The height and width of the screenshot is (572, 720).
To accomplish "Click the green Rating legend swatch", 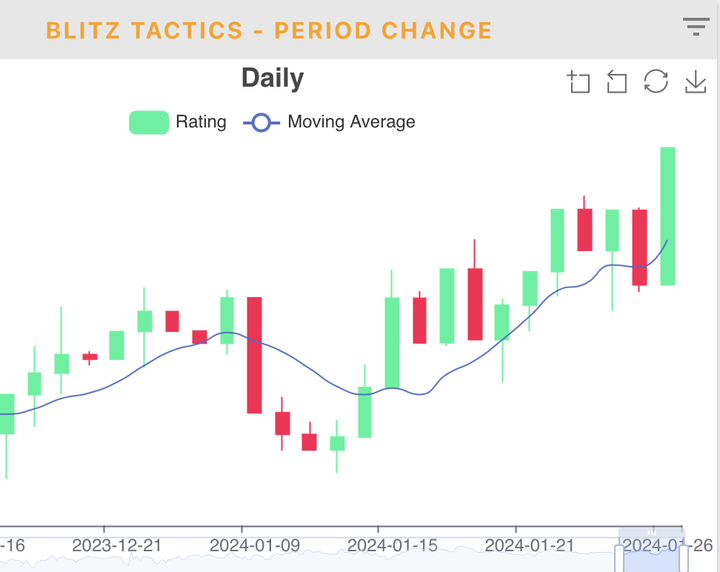I will pos(149,122).
